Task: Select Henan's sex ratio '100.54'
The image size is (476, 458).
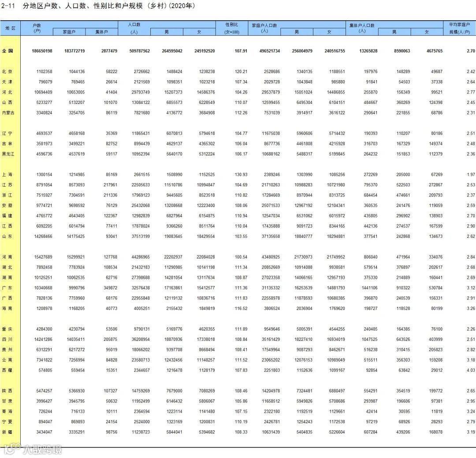Action: [241, 257]
